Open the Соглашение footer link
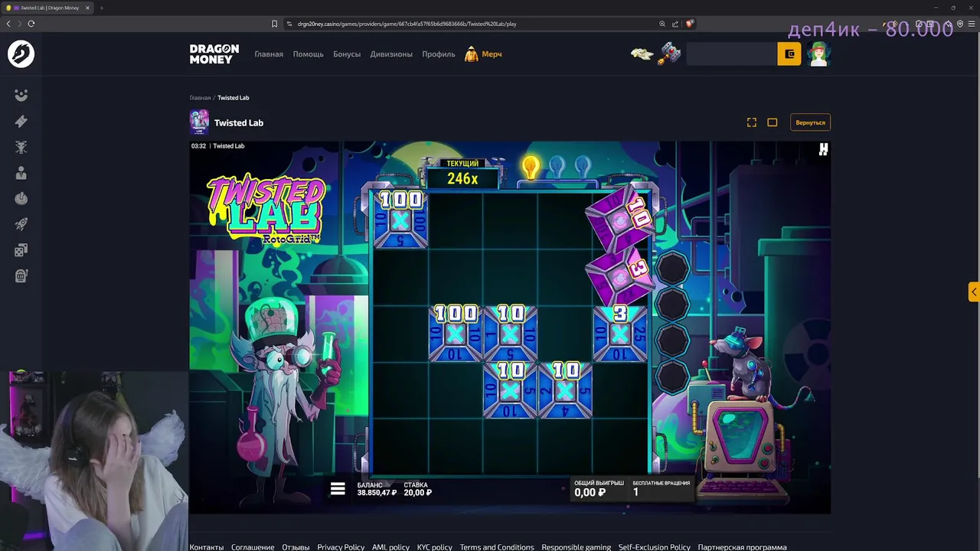The image size is (980, 551). [253, 547]
